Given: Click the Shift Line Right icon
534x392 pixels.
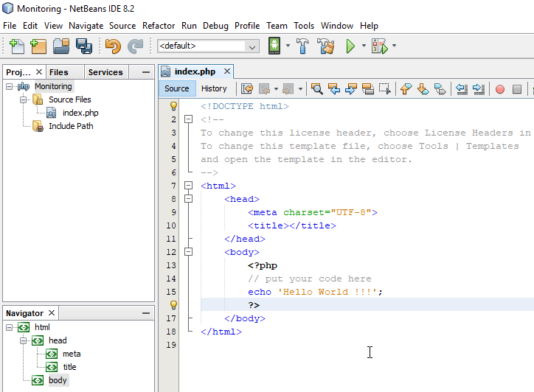Looking at the screenshot, I should (x=479, y=89).
